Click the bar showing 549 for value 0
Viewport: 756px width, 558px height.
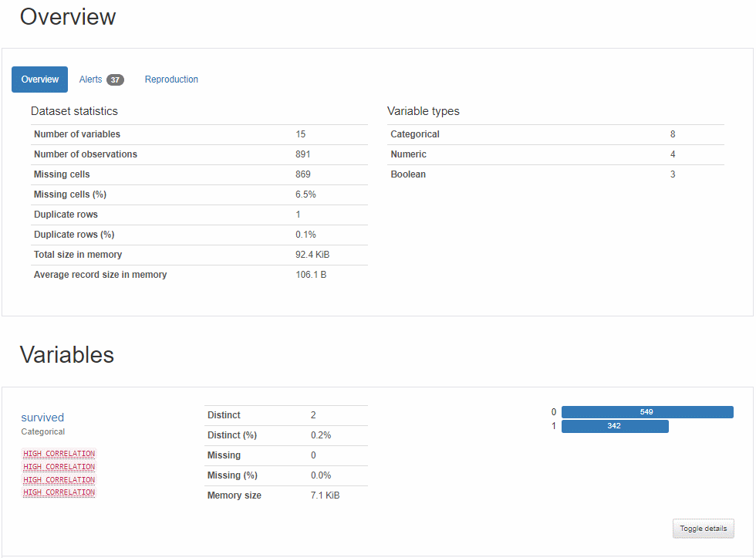[647, 412]
